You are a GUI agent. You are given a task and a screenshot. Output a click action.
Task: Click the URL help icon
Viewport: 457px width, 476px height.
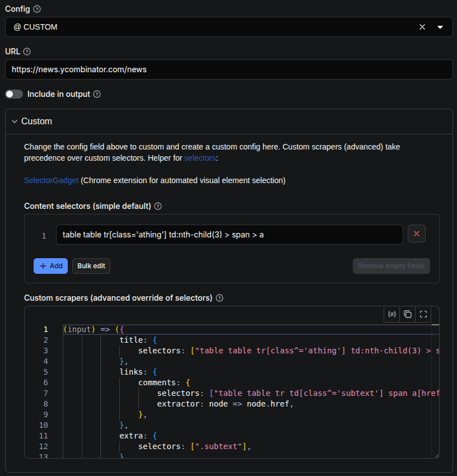(x=27, y=52)
